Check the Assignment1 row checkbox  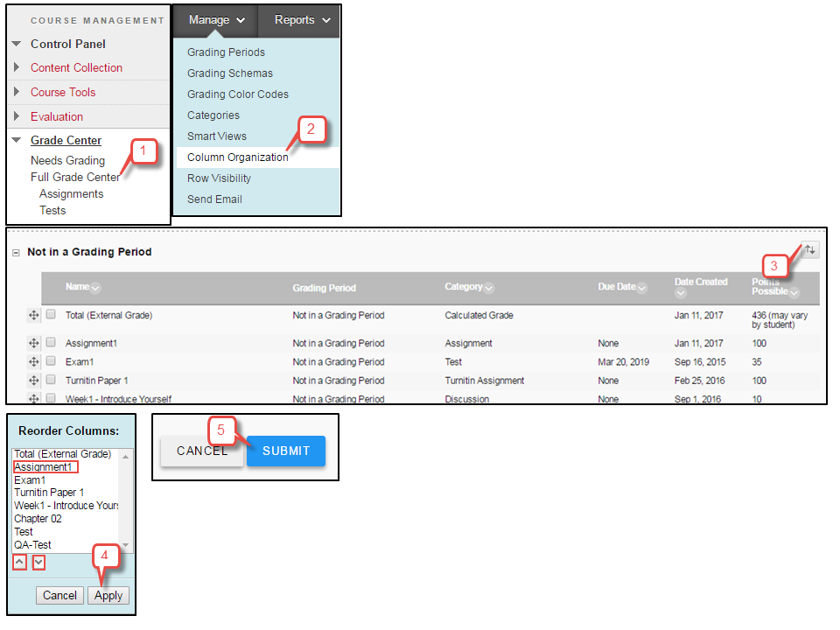(51, 342)
